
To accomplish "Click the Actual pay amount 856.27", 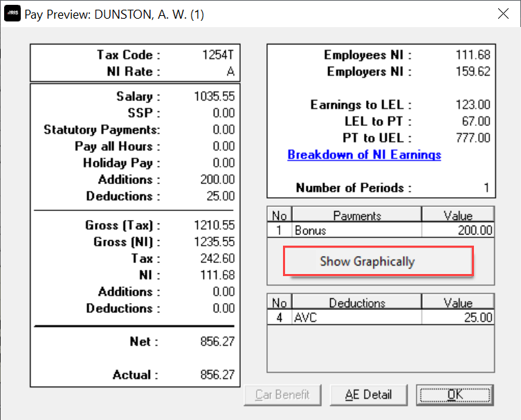I will pyautogui.click(x=217, y=375).
